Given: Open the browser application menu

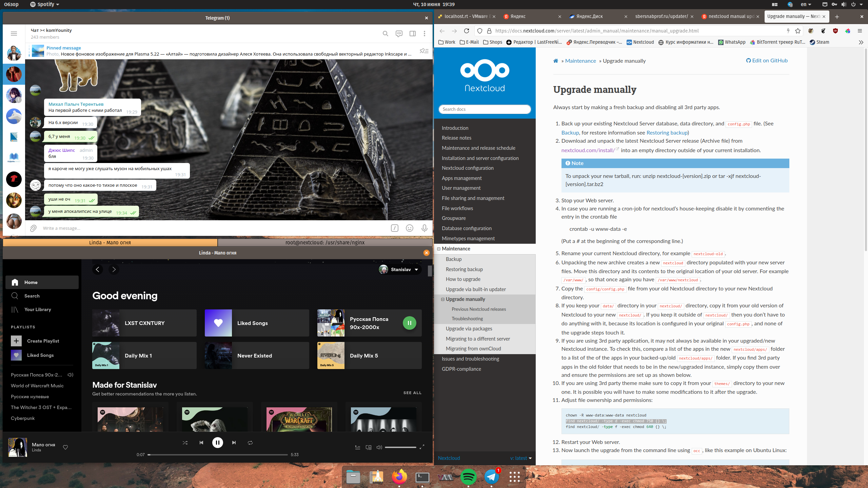Looking at the screenshot, I should coord(860,31).
